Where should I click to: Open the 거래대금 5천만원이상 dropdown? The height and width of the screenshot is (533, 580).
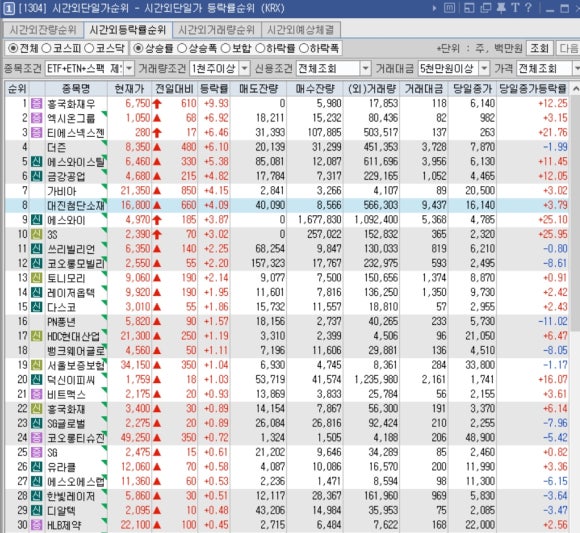(x=484, y=68)
